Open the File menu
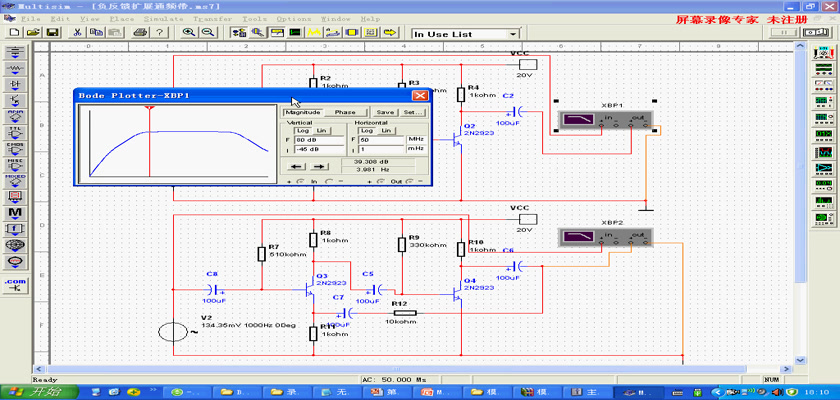 30,19
